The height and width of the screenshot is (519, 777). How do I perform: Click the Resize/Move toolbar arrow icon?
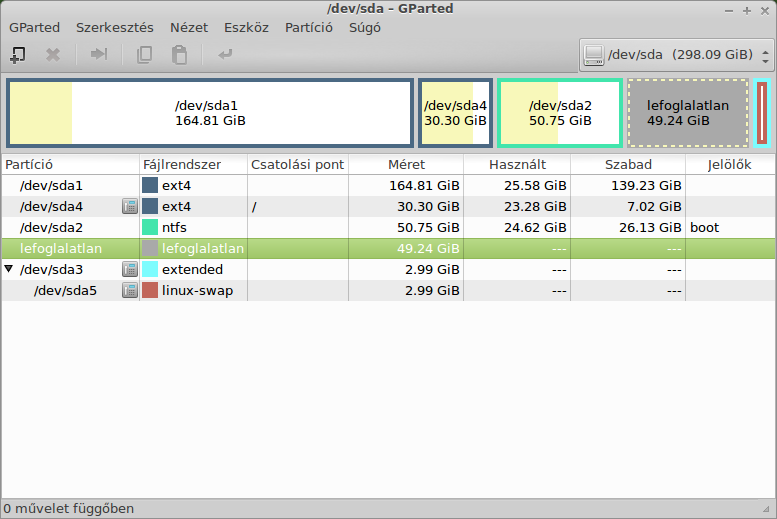tap(99, 54)
